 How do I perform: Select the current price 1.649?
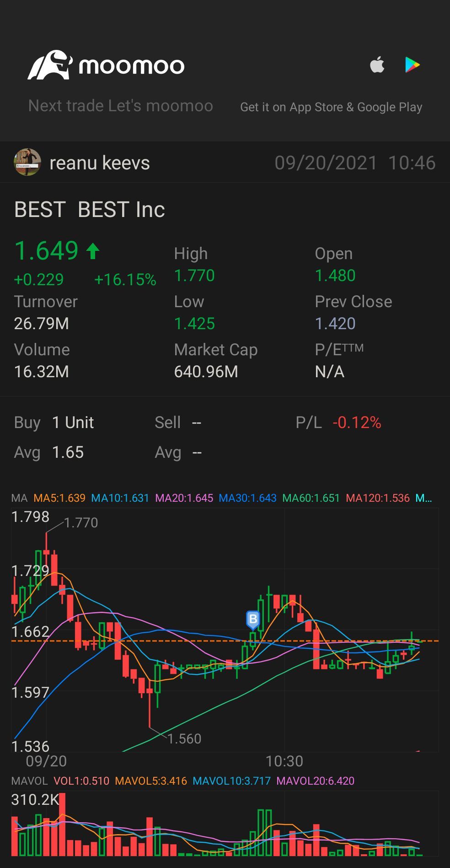click(47, 250)
